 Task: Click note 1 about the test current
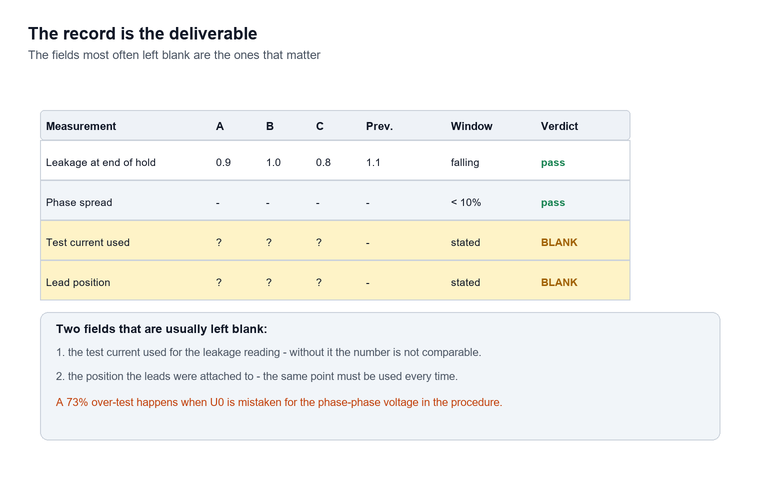(269, 352)
